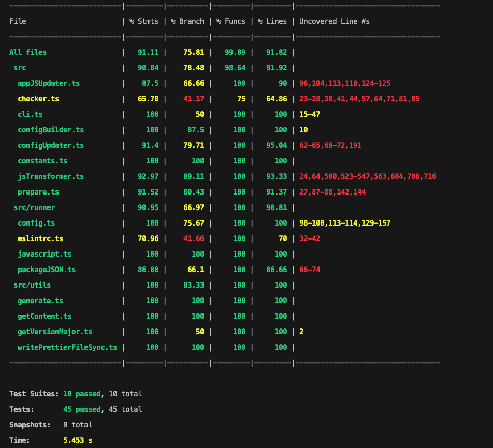Click configUpdater.ts uncovered lines 62-65,68-72,191

point(330,145)
